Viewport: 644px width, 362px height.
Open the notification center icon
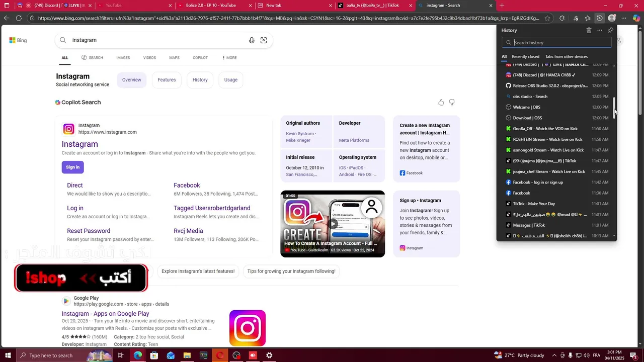633,355
